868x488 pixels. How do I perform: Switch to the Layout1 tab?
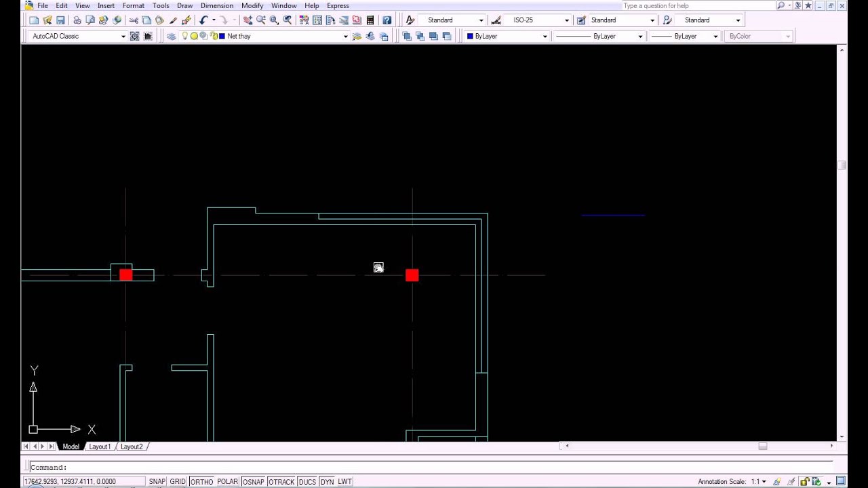[x=100, y=447]
